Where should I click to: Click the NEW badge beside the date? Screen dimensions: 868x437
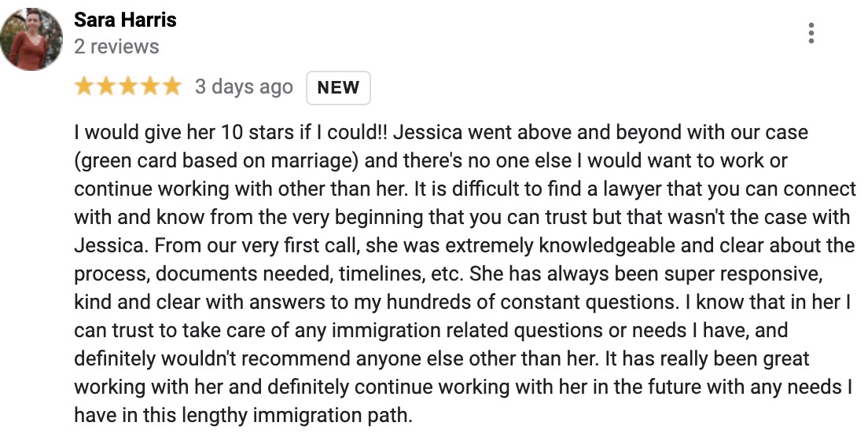(x=338, y=87)
